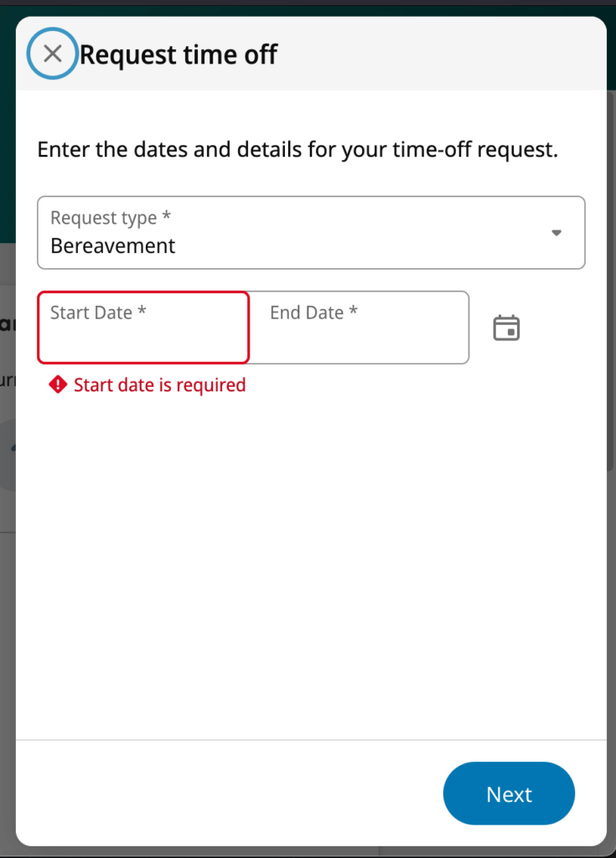The width and height of the screenshot is (616, 858).
Task: Click the End Date input field
Action: [360, 328]
